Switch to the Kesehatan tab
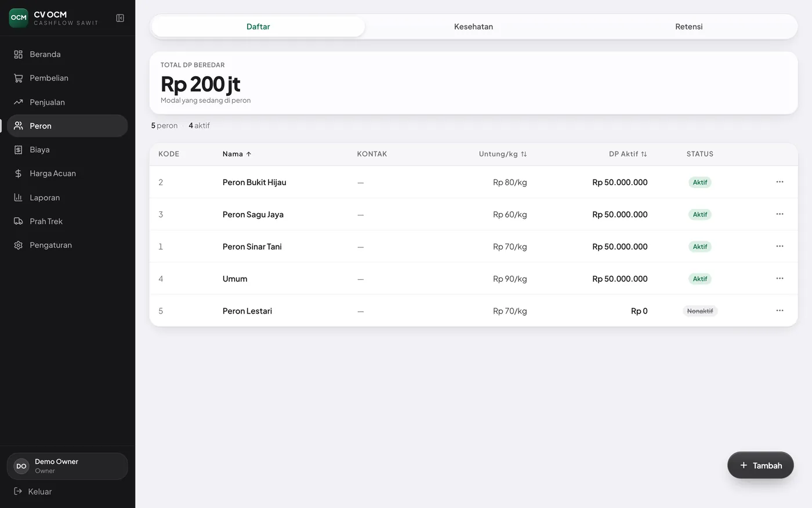Viewport: 812px width, 508px height. [x=473, y=27]
